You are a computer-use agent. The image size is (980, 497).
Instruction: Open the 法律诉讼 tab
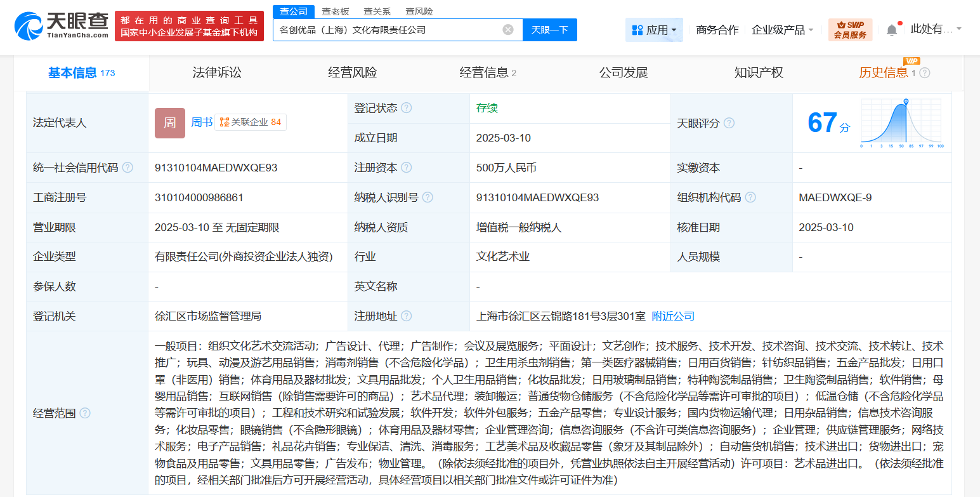click(219, 72)
